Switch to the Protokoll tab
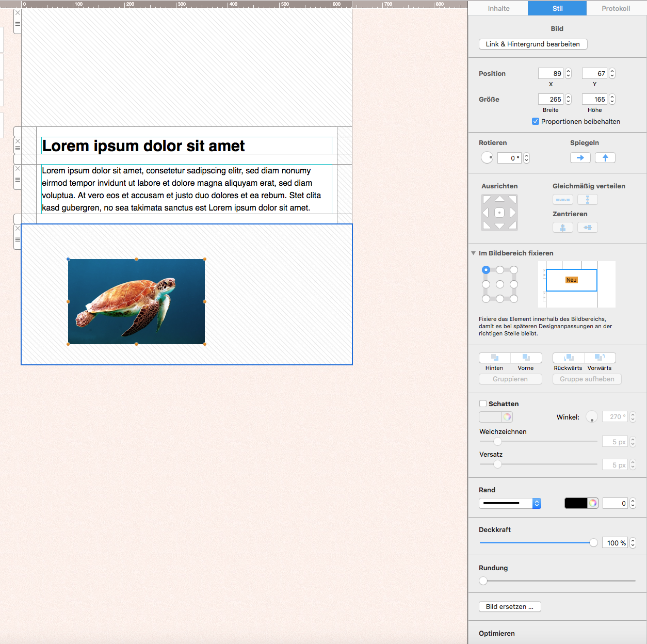647x644 pixels. [616, 8]
